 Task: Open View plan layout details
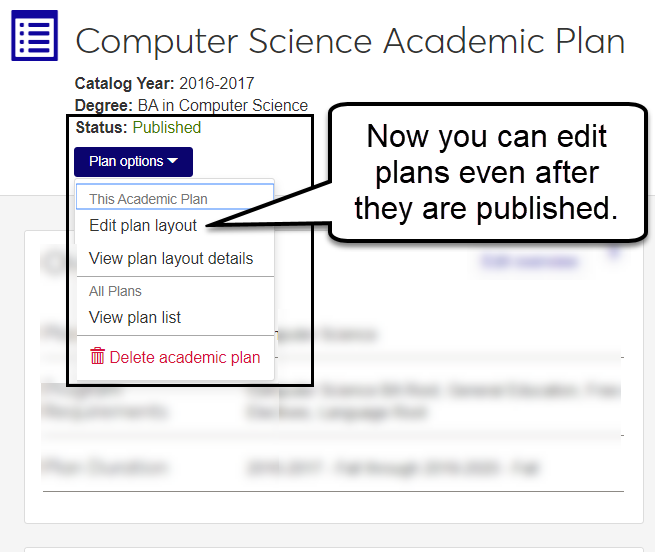[x=171, y=258]
